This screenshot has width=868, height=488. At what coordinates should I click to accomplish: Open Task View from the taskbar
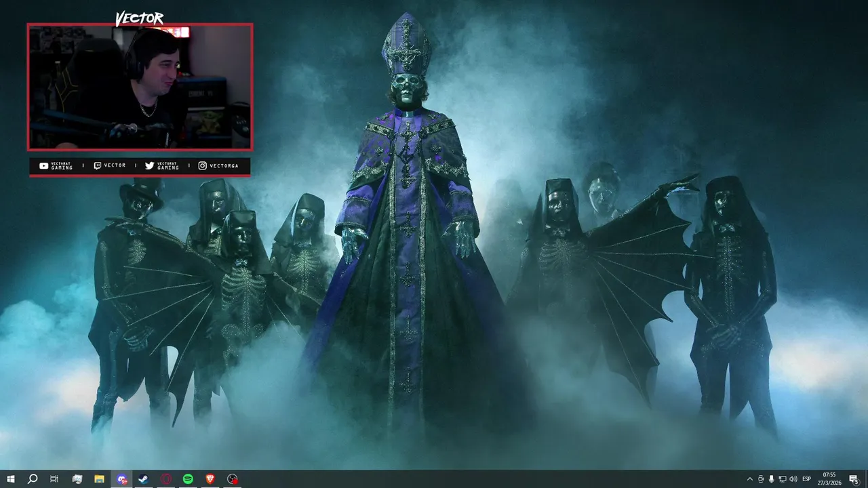(x=54, y=479)
